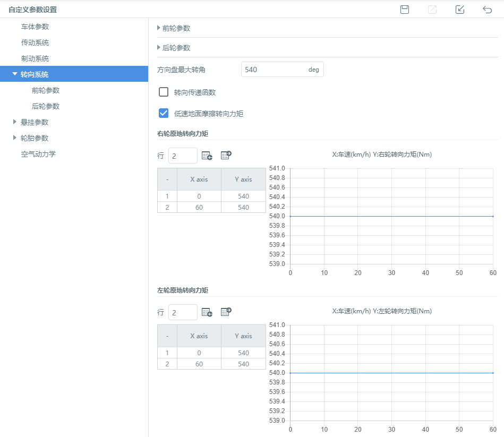Viewport: 504px width, 437px height.
Task: Click the 自定义参数设置 panel title
Action: [x=32, y=10]
